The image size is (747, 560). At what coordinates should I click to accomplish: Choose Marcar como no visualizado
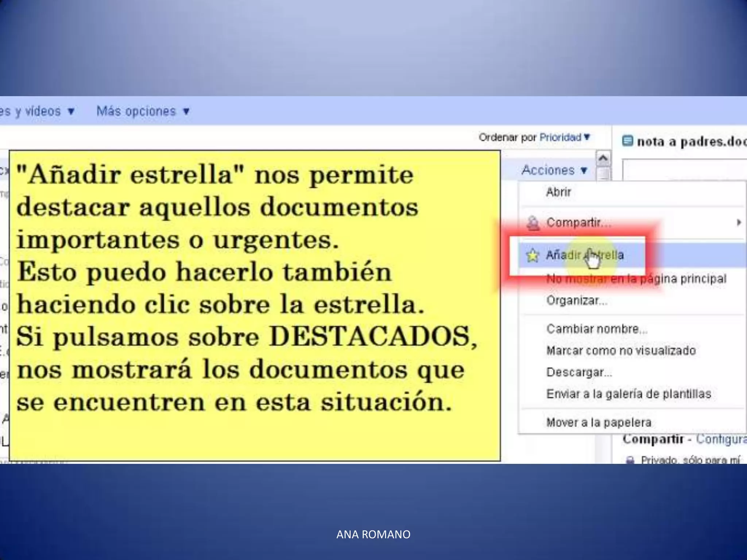pos(621,351)
